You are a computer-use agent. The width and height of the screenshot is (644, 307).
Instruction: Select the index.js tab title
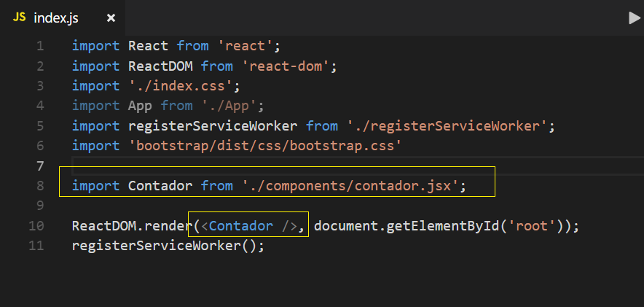click(x=56, y=18)
